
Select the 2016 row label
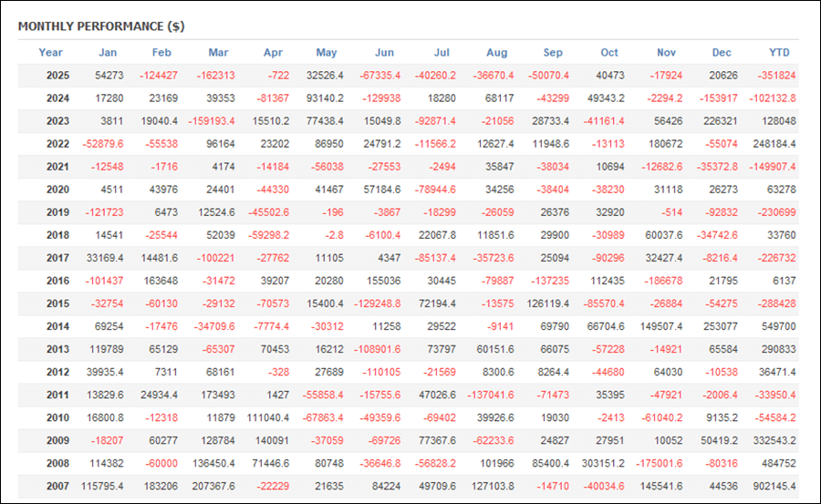57,280
